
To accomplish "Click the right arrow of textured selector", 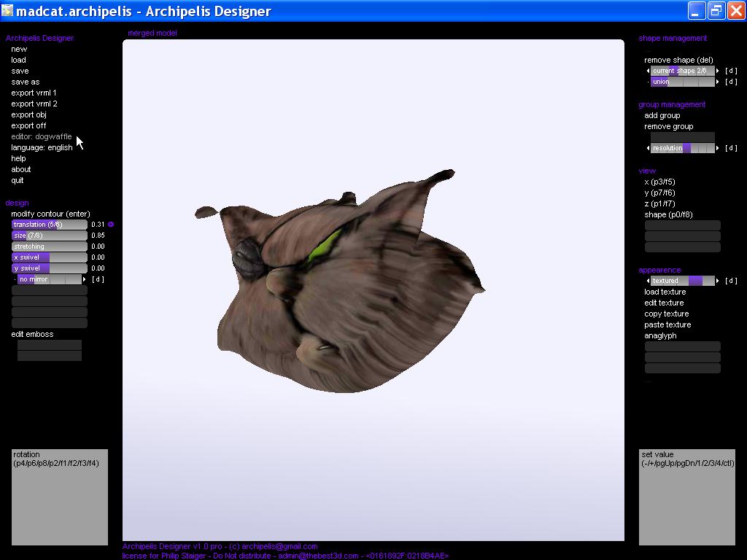I will [x=718, y=281].
